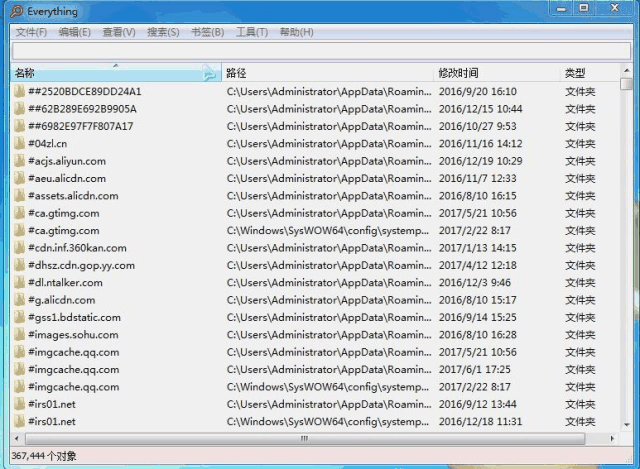Select the #04zl.cn folder name
The image size is (640, 469).
tap(47, 144)
